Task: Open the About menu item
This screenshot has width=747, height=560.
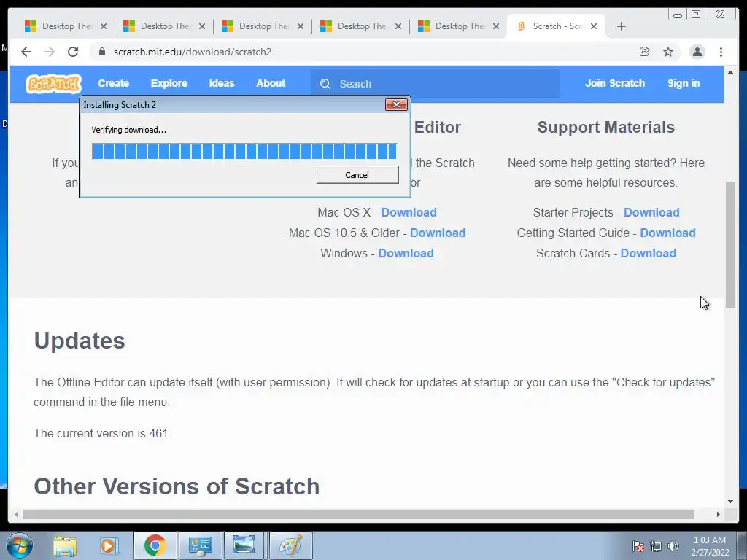Action: tap(271, 83)
